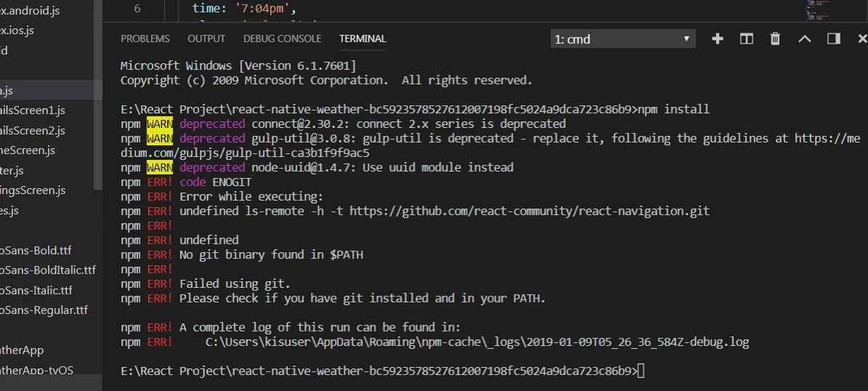Screen dimensions: 868x391
Task: Move panel to the right side
Action: [x=833, y=39]
